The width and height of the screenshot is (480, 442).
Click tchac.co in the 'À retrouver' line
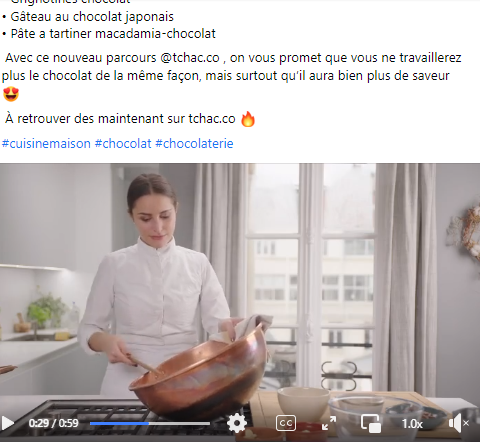tap(212, 119)
